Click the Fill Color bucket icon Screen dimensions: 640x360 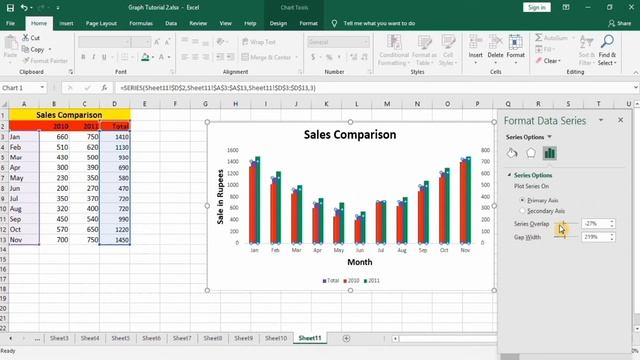tap(145, 57)
